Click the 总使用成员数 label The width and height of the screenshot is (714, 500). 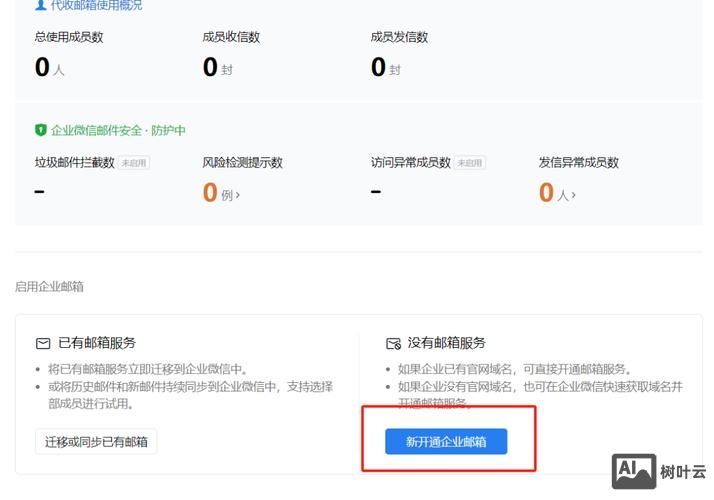click(69, 37)
